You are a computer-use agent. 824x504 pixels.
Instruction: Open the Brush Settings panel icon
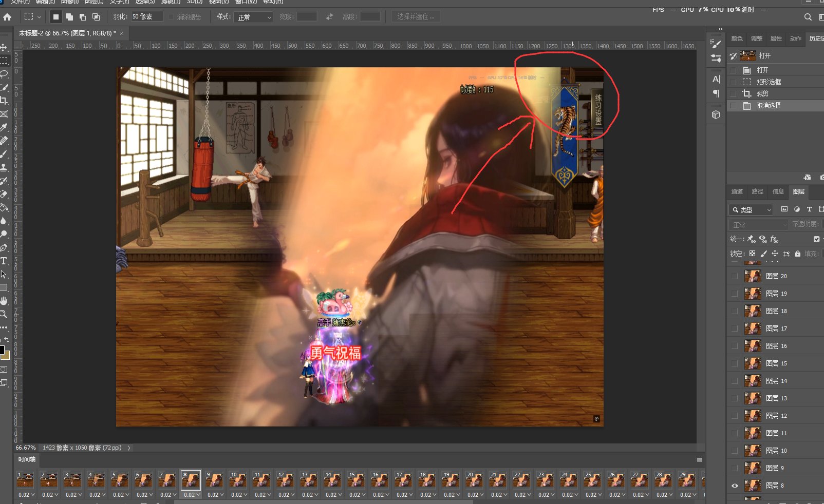coord(716,43)
